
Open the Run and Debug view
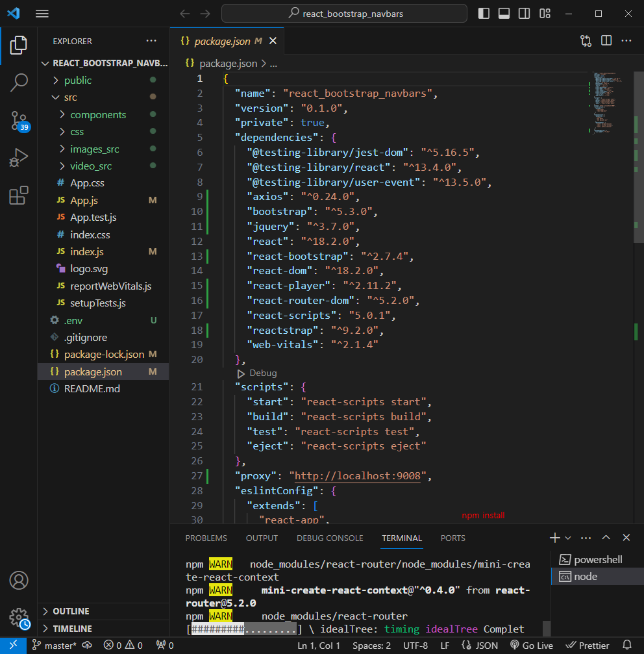pos(18,158)
